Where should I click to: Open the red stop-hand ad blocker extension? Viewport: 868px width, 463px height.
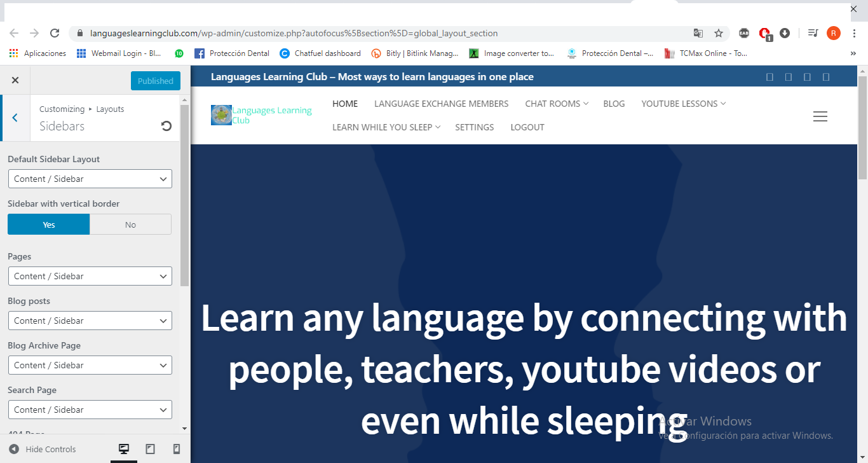click(x=764, y=34)
